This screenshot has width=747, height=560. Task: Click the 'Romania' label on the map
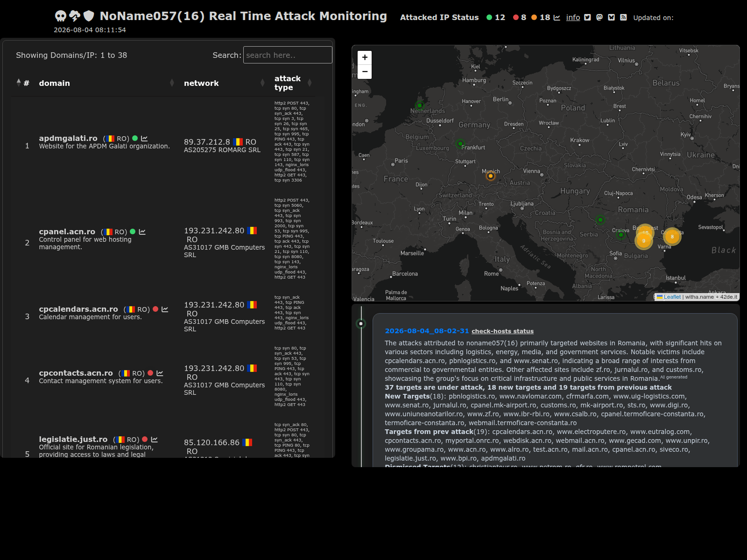pos(633,210)
